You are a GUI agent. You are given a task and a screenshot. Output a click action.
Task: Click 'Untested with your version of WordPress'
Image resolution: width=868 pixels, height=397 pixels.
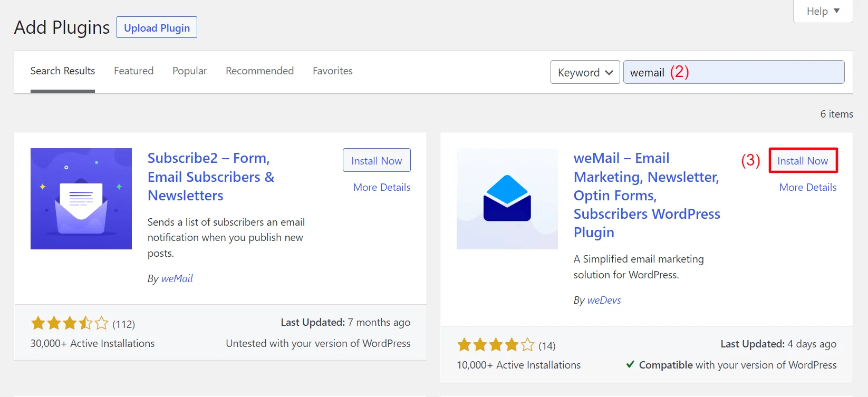point(319,343)
